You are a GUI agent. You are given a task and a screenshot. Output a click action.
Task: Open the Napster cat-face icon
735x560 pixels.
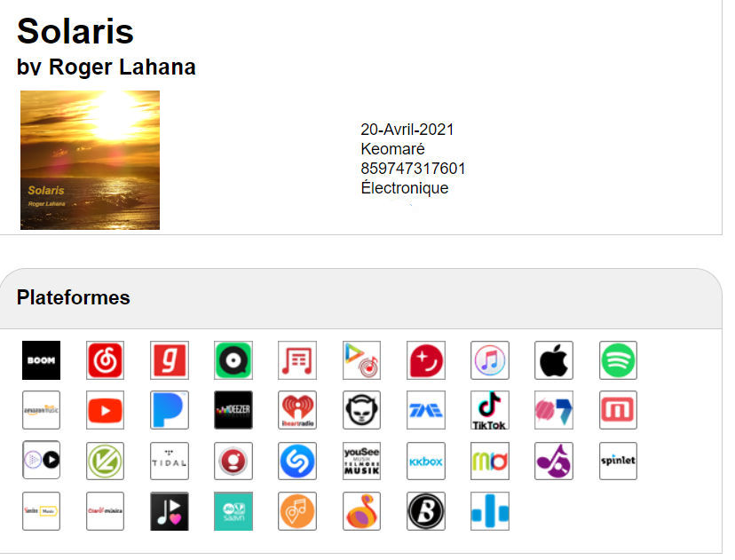361,410
